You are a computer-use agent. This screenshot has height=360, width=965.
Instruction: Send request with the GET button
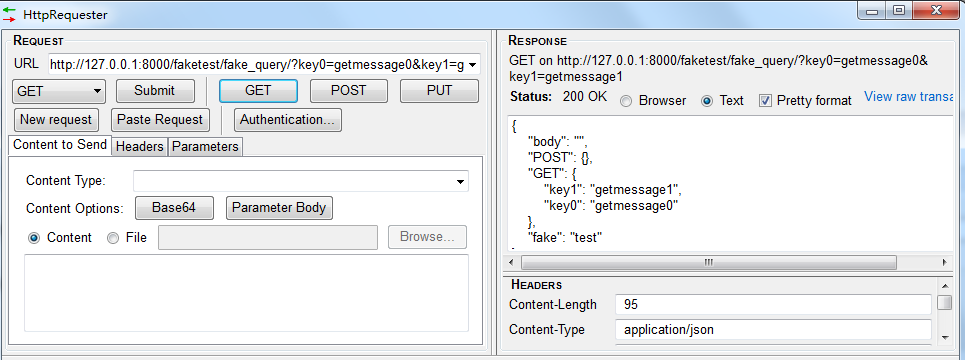pyautogui.click(x=258, y=90)
